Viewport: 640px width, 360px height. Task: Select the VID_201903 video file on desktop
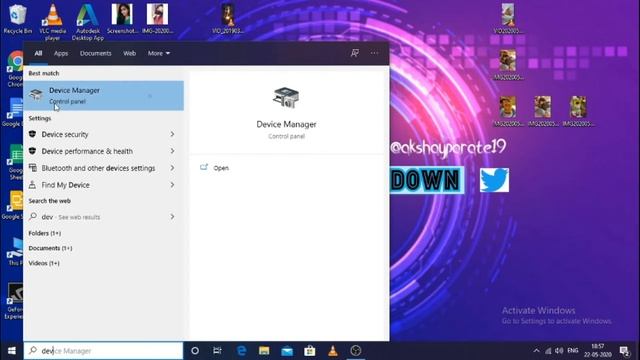click(228, 19)
